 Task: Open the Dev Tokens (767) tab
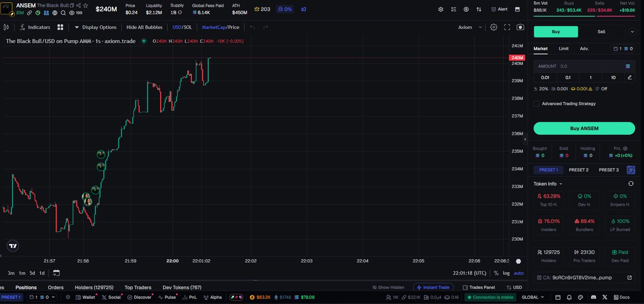(182, 287)
